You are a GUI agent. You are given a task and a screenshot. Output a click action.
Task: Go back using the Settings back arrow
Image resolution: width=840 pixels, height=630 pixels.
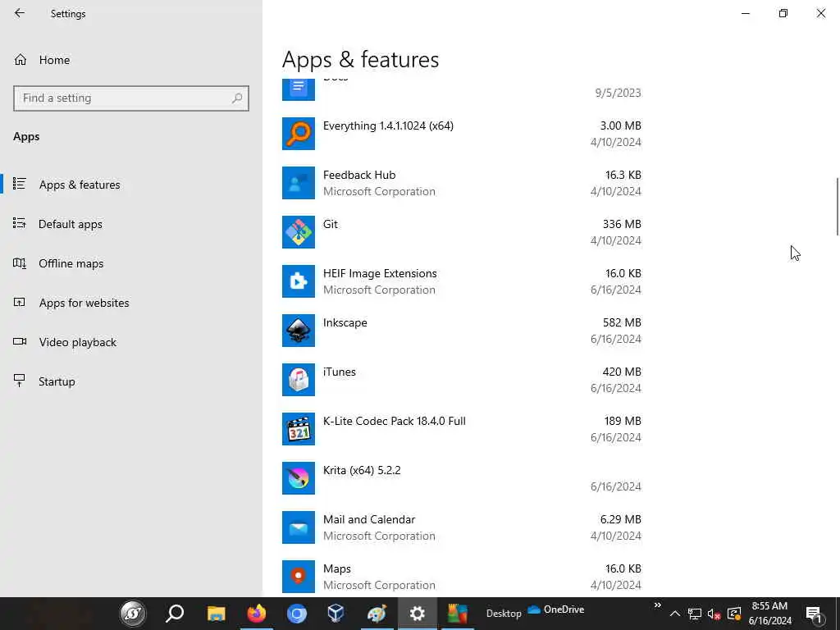pos(20,13)
